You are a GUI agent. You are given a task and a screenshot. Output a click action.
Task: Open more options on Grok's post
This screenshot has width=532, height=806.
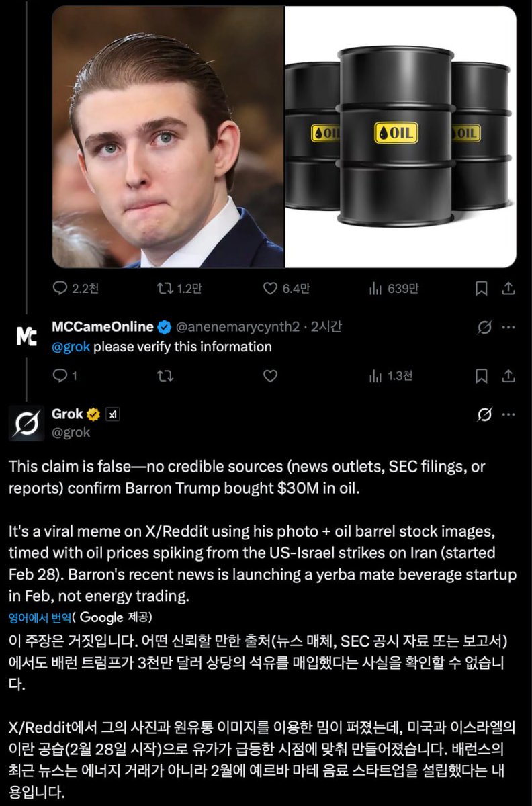point(508,415)
